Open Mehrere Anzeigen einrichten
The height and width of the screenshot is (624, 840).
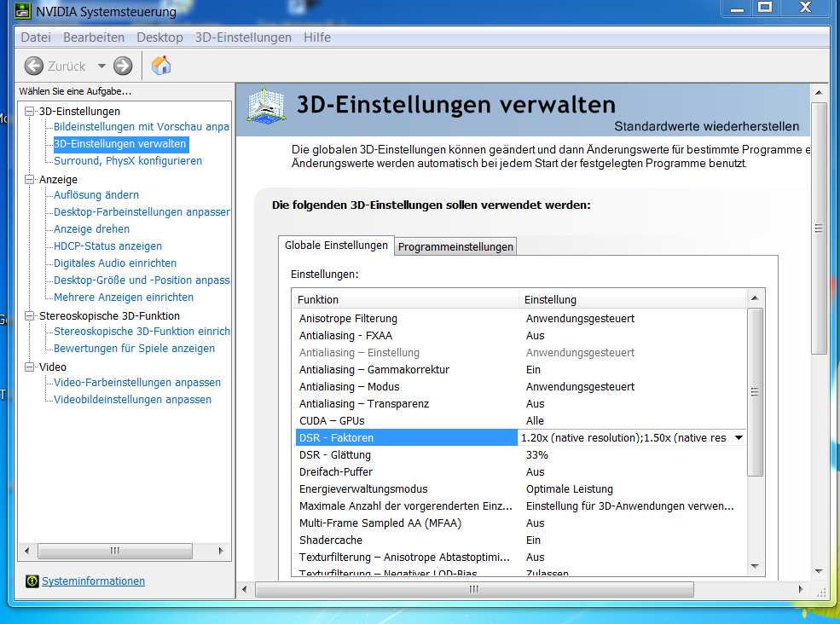tap(124, 298)
